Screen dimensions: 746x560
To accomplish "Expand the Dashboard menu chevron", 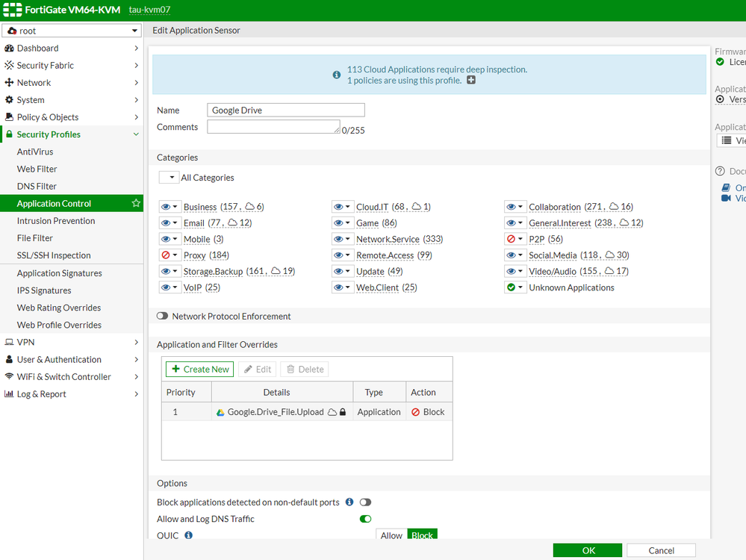I will pyautogui.click(x=136, y=48).
